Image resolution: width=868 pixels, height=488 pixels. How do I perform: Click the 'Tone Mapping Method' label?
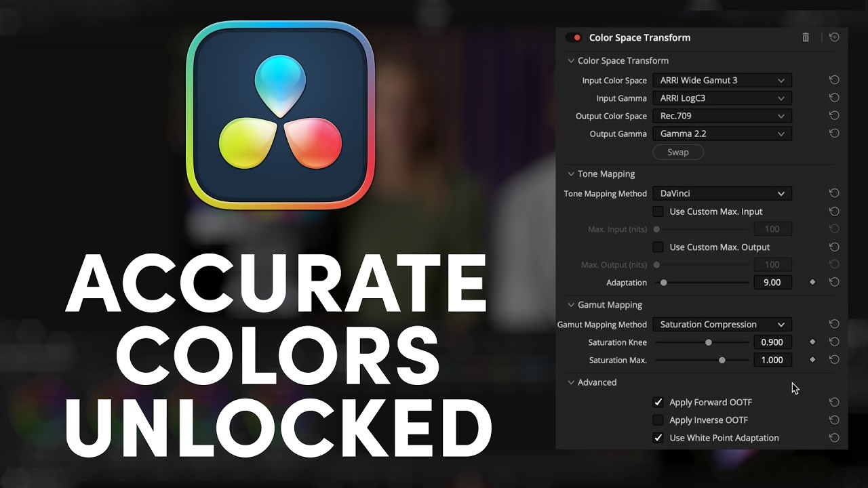coord(606,194)
